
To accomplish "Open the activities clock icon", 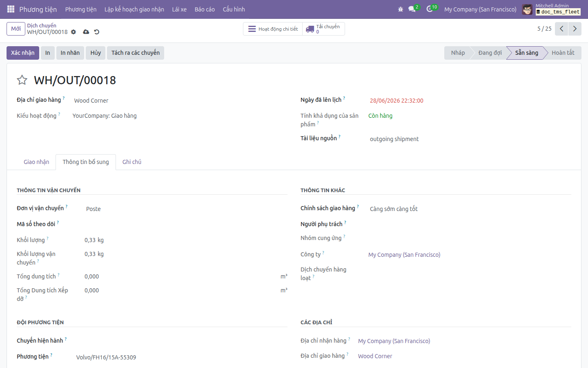I will click(430, 9).
